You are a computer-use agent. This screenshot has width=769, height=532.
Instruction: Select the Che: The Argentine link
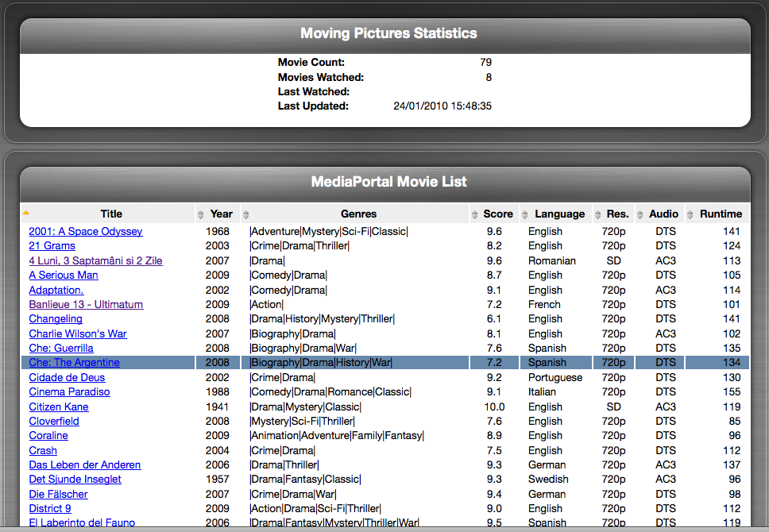pos(74,363)
